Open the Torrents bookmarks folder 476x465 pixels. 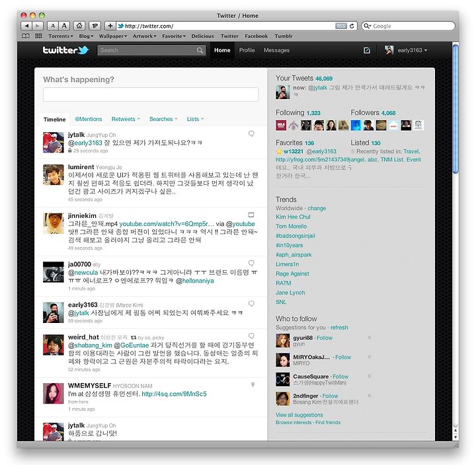click(x=61, y=36)
